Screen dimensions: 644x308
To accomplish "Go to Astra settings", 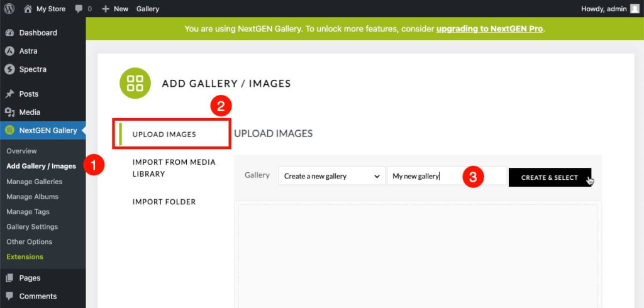I will 28,51.
